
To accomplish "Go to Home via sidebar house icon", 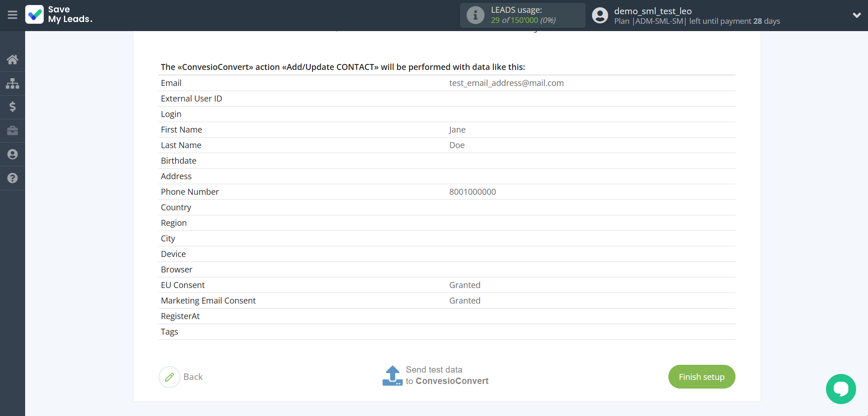I will click(12, 59).
